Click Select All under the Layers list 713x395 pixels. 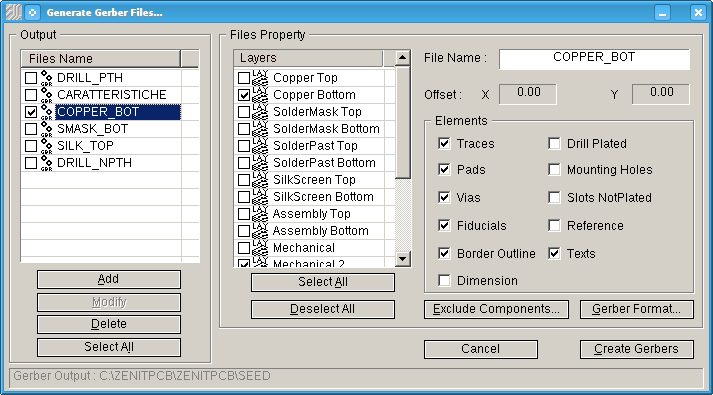point(323,282)
